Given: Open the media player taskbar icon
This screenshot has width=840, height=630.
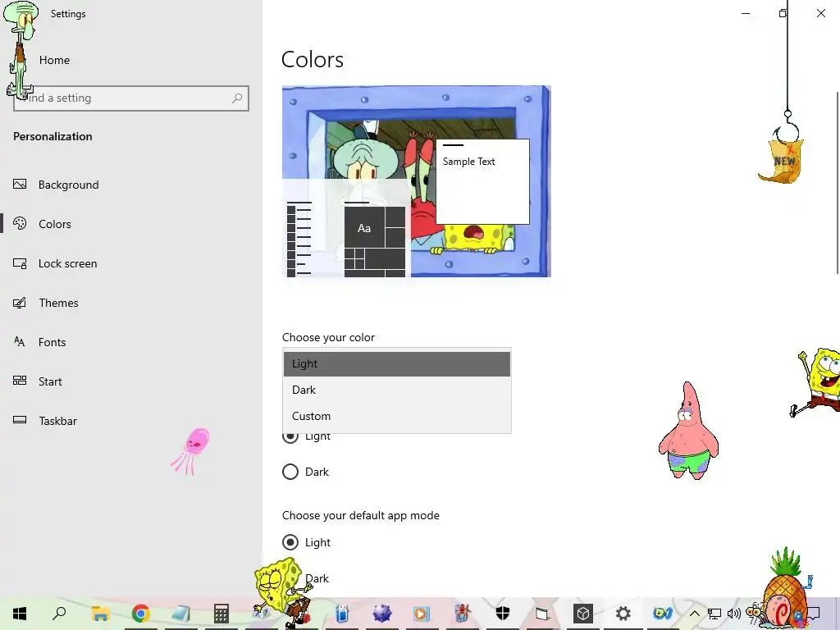Looking at the screenshot, I should pos(422,614).
